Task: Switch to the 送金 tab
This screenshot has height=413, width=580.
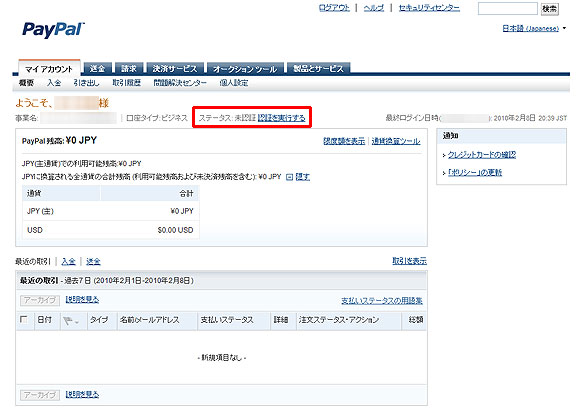Action: 97,68
